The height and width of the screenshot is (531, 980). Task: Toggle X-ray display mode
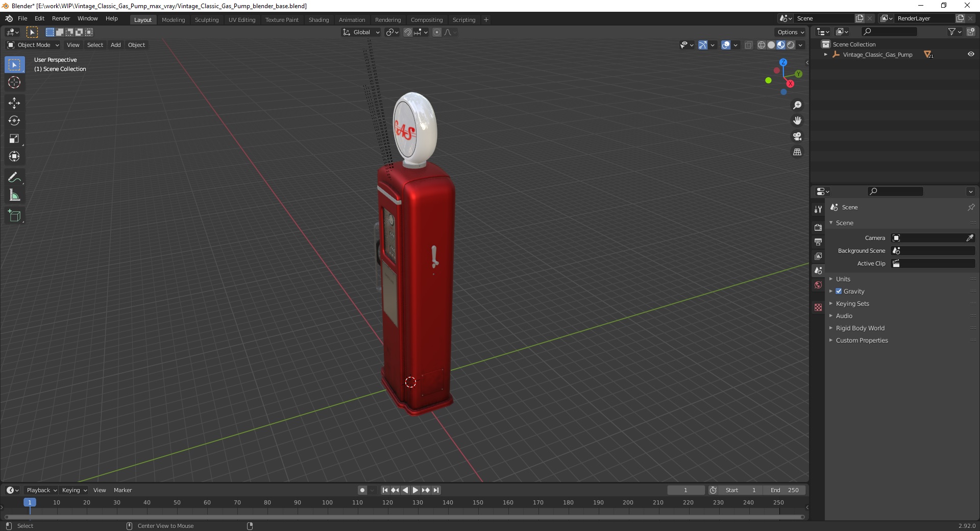pos(749,45)
